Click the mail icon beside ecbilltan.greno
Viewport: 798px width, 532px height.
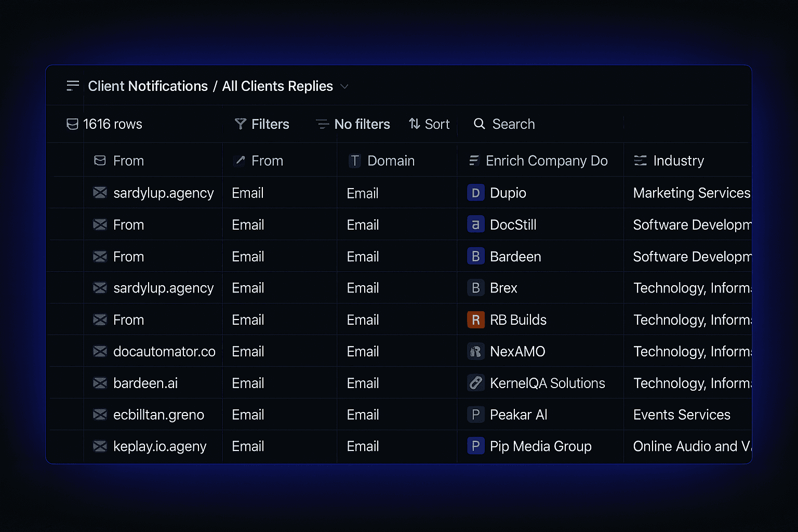click(100, 415)
